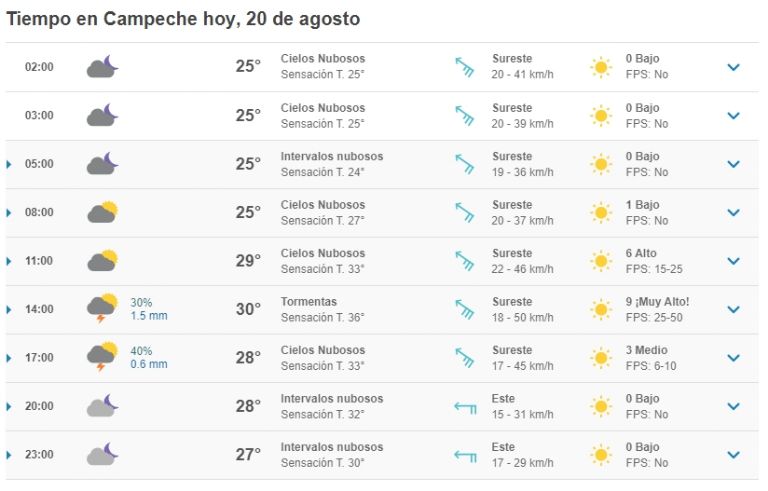The width and height of the screenshot is (768, 491).
Task: Expand details chevron for 02:00 row
Action: pos(733,67)
